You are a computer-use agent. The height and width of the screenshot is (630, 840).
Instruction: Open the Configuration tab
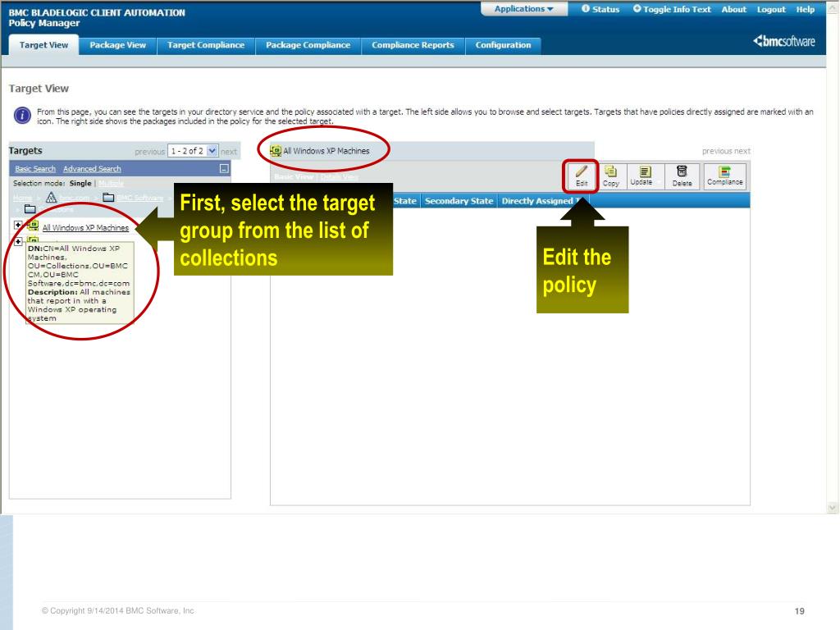503,46
